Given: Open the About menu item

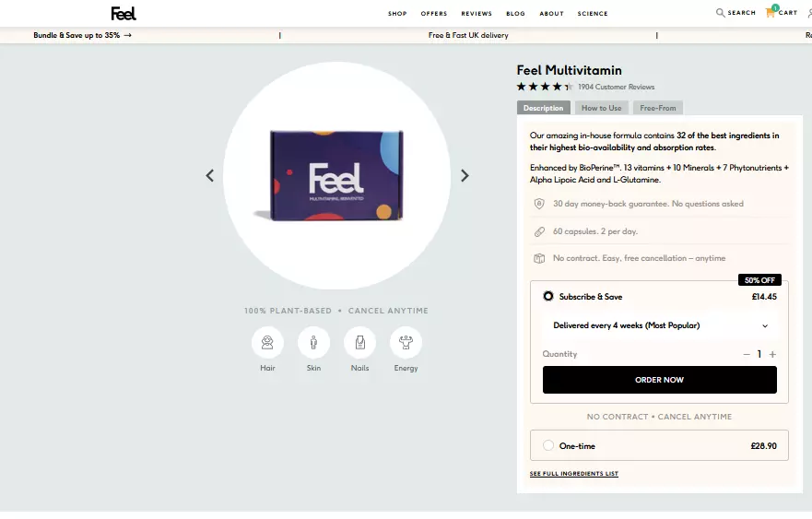Looking at the screenshot, I should pyautogui.click(x=551, y=14).
